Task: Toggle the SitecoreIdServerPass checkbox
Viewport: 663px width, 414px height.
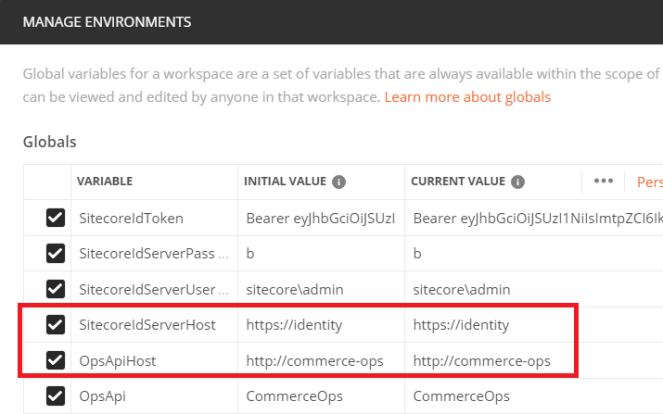Action: coord(55,253)
